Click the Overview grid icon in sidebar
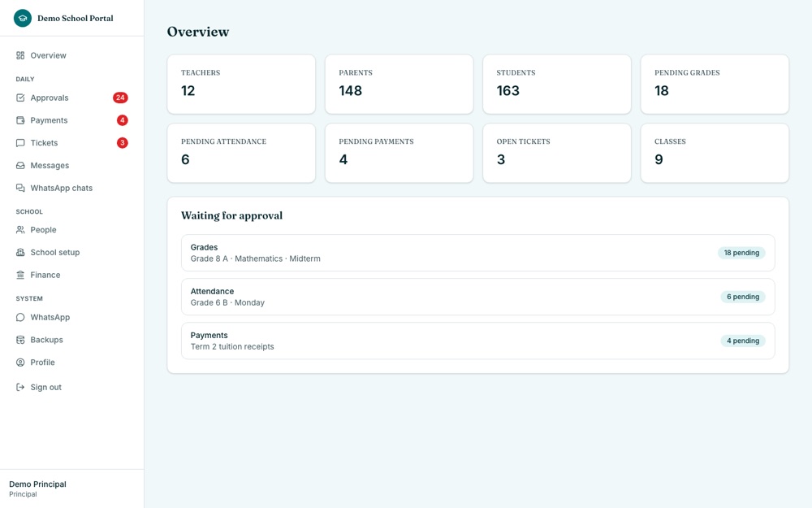 point(20,55)
